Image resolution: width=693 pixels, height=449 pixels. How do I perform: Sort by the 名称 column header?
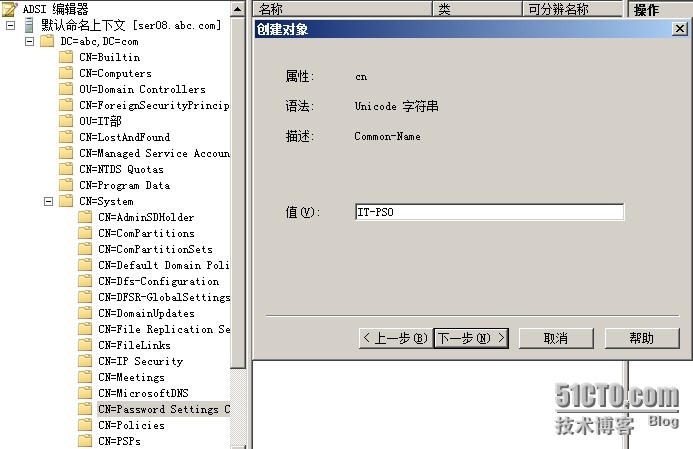[343, 9]
